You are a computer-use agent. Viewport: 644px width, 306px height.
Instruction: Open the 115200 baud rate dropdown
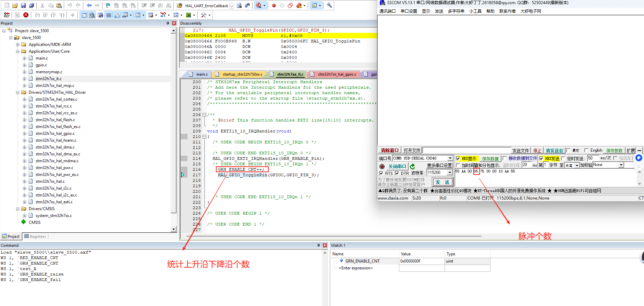[450, 173]
